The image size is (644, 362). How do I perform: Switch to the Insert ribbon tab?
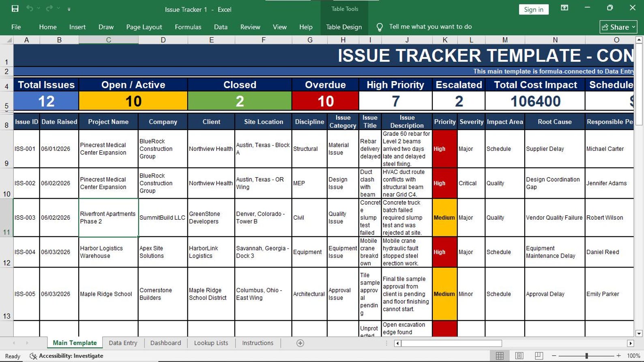click(77, 27)
